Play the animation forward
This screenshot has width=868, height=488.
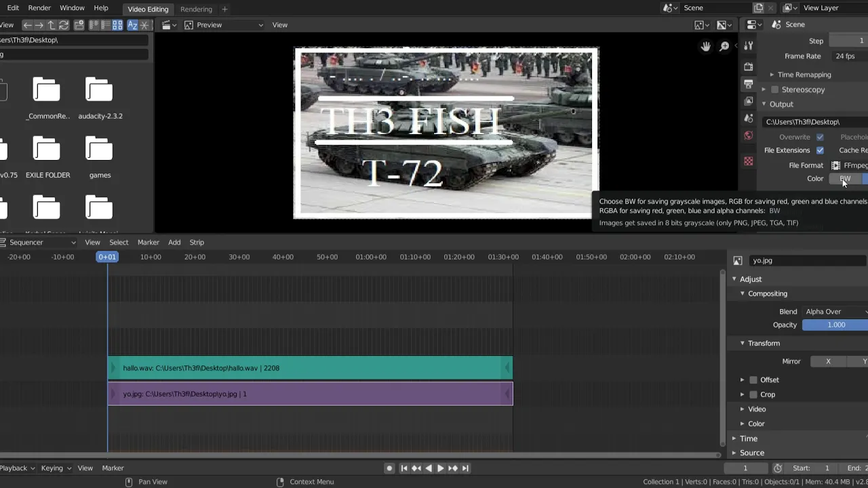441,468
